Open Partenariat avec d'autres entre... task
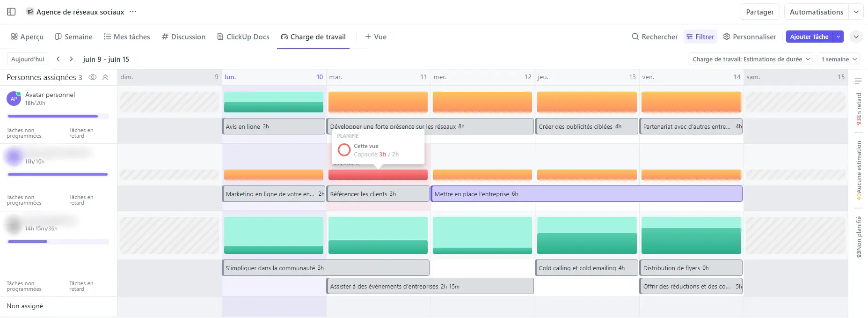Image resolution: width=868 pixels, height=318 pixels. (691, 126)
